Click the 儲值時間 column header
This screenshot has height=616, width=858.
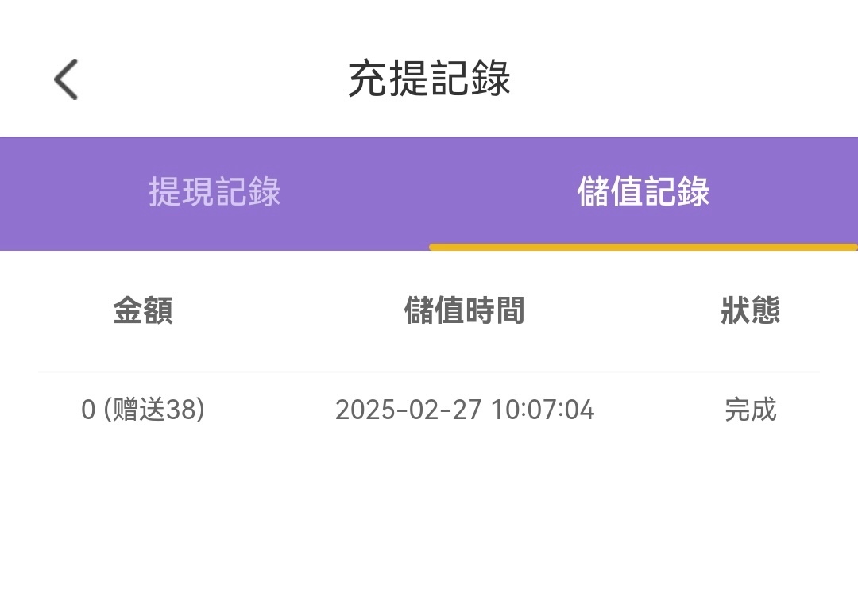point(464,310)
